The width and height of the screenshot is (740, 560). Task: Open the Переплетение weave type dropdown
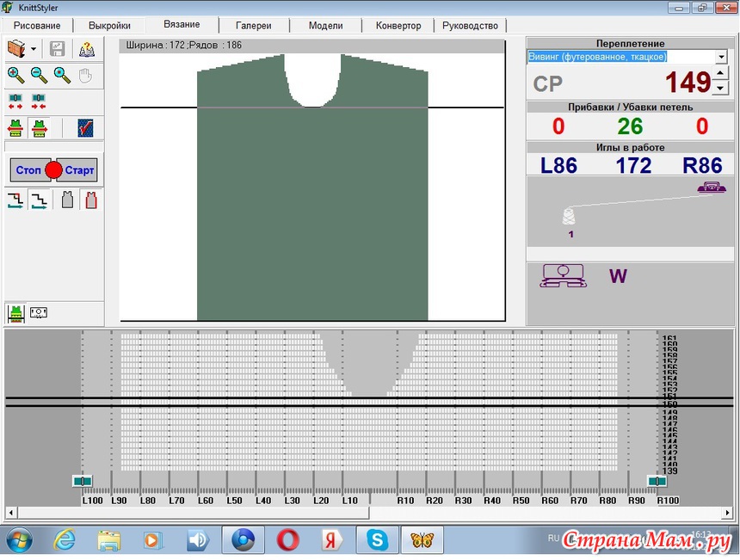[720, 58]
